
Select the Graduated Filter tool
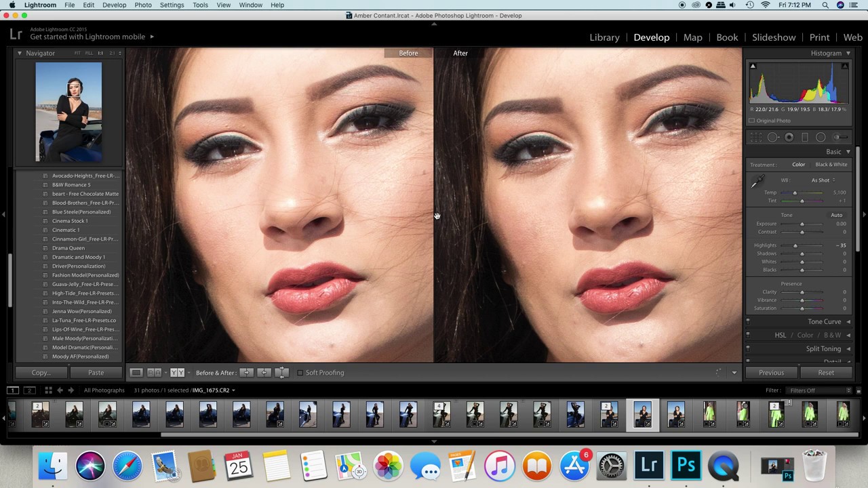805,137
